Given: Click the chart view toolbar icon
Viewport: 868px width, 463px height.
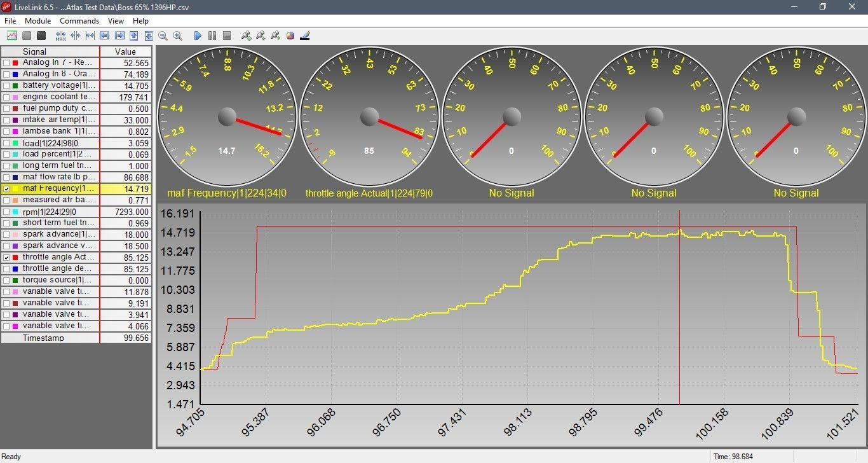Looking at the screenshot, I should pyautogui.click(x=12, y=36).
